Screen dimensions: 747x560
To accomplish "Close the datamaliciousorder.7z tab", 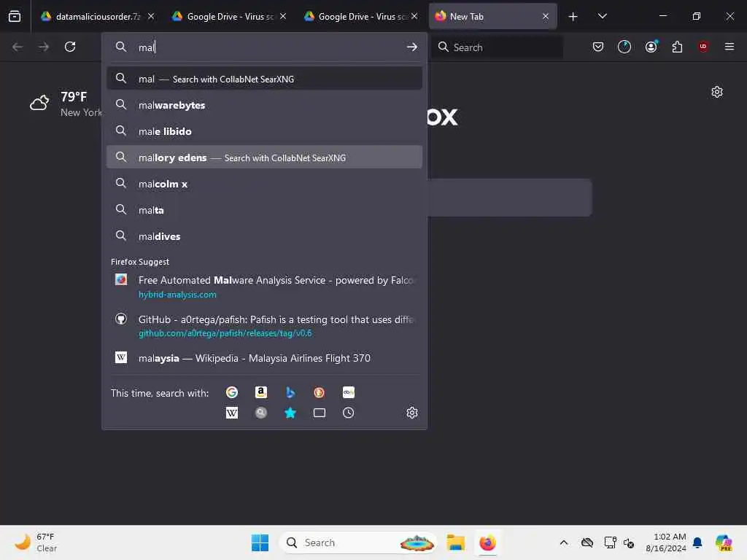I will tap(151, 17).
